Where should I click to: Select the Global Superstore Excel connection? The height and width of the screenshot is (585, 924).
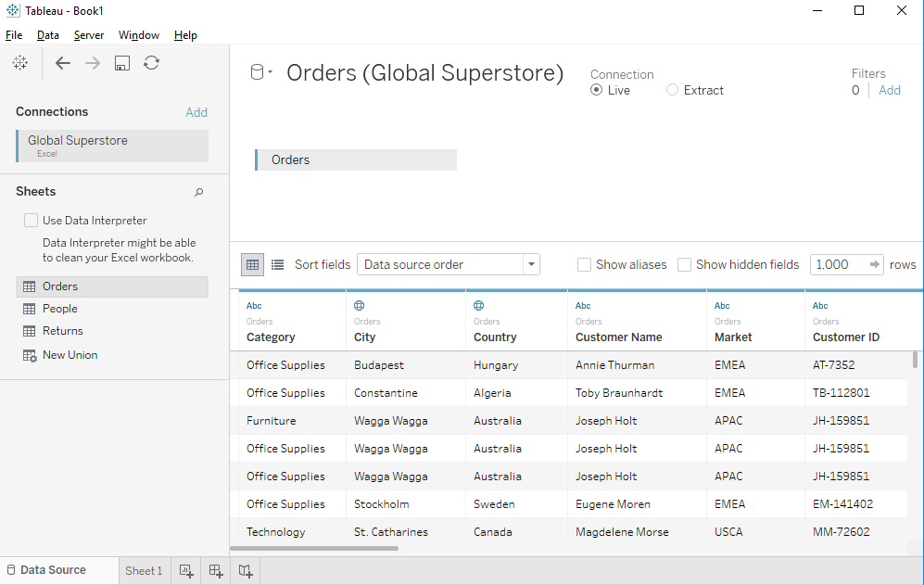coord(112,146)
